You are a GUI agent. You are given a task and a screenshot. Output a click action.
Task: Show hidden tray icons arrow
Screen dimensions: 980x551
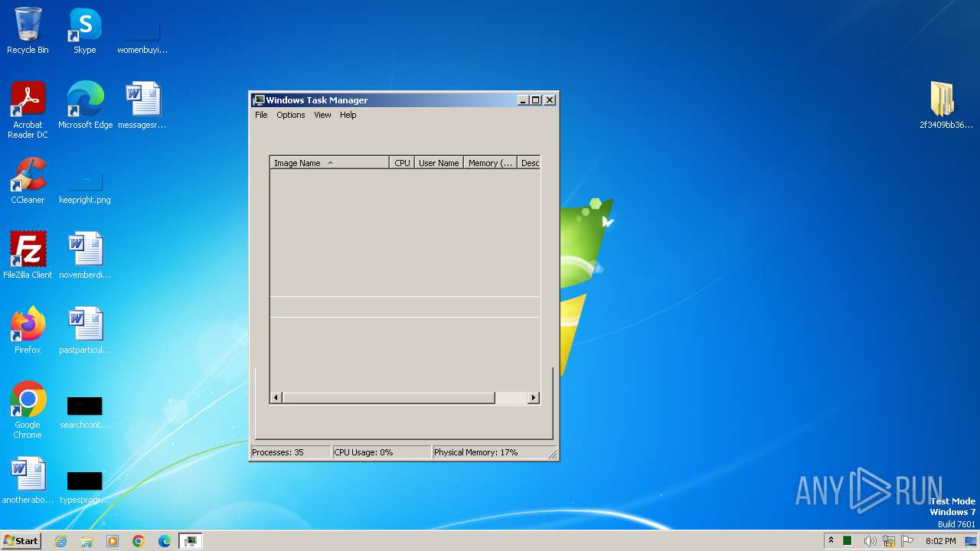tap(831, 541)
